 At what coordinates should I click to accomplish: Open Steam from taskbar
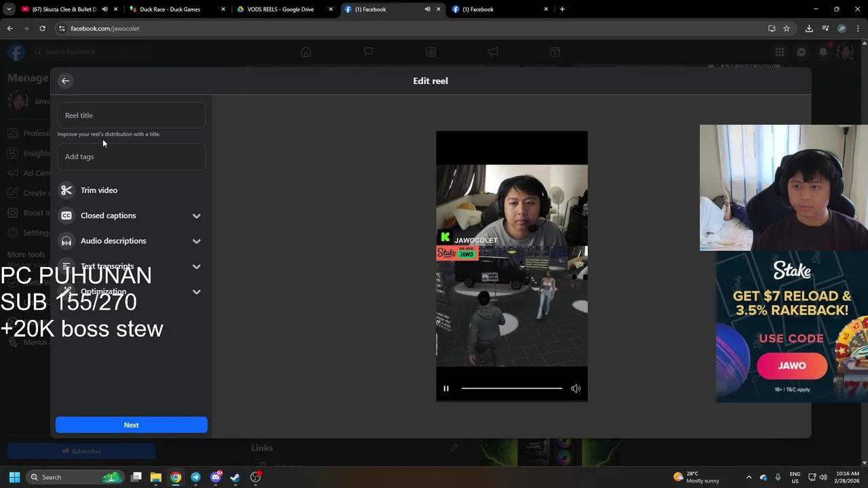click(x=235, y=477)
